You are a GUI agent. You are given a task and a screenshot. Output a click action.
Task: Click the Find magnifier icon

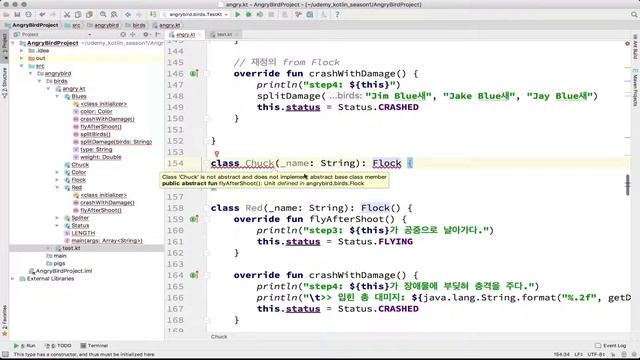click(x=103, y=15)
